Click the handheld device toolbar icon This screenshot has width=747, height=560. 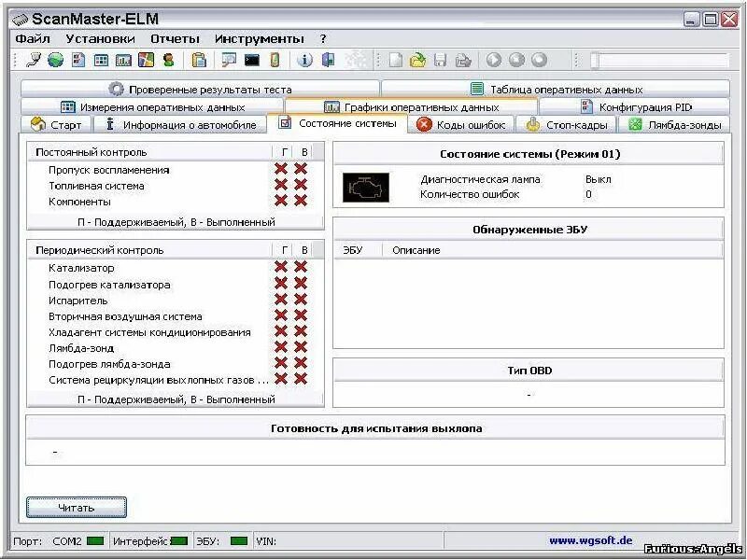[x=275, y=60]
